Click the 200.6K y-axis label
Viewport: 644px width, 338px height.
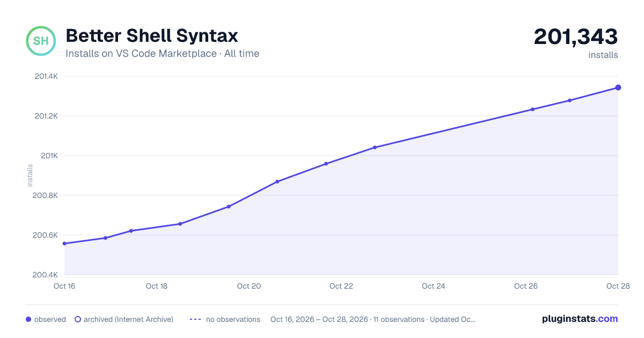46,235
